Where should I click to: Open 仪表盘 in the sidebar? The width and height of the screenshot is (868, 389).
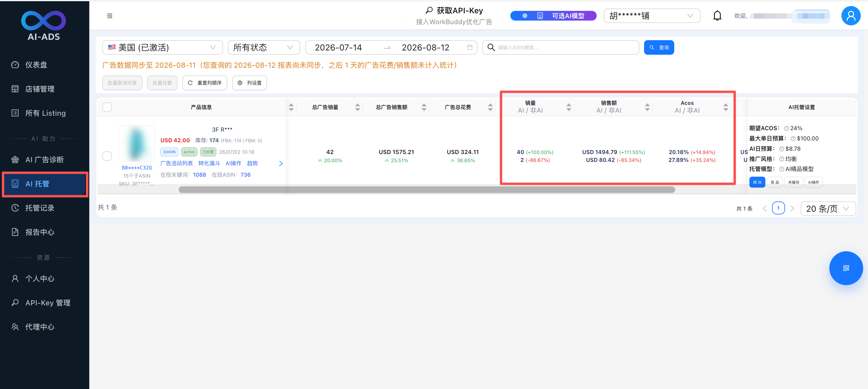pos(44,65)
